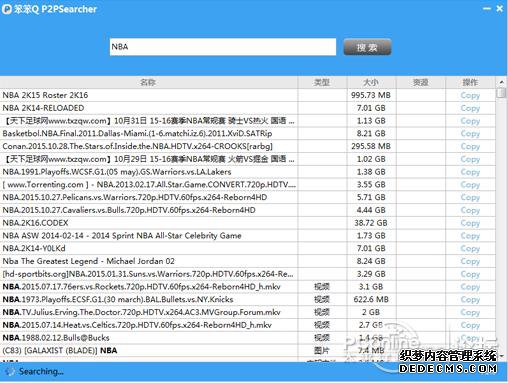Click the 资源 column header

pyautogui.click(x=420, y=82)
